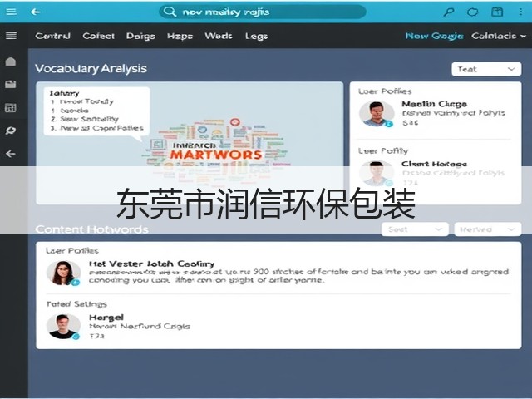Viewport: 532px width, 399px height.
Task: Click the Hargel avatar photo
Action: (63, 327)
